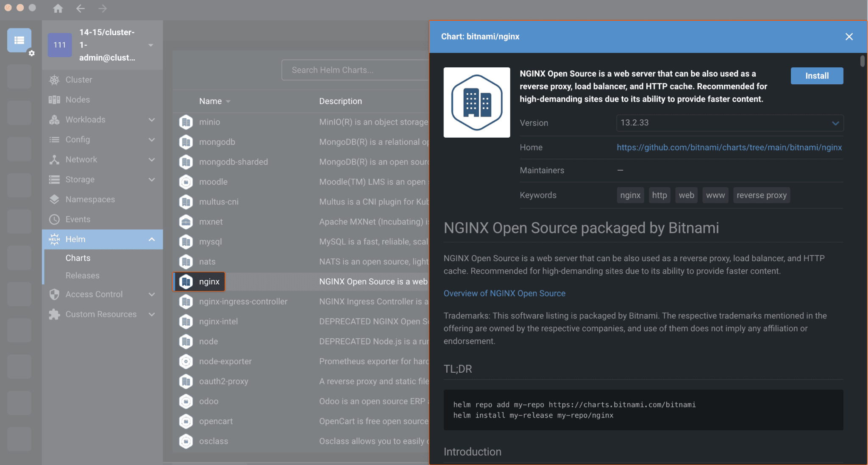Click the nginx chart logo thumbnail
The width and height of the screenshot is (868, 465).
(477, 102)
